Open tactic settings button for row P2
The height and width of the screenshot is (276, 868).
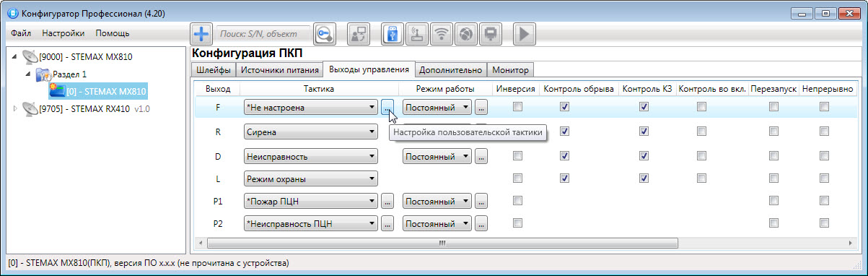pos(387,224)
